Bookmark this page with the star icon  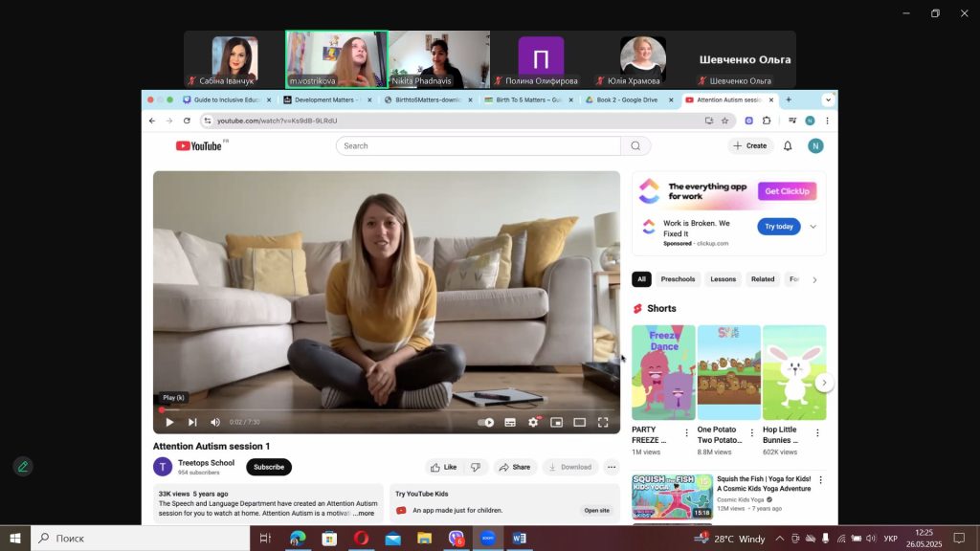(725, 121)
